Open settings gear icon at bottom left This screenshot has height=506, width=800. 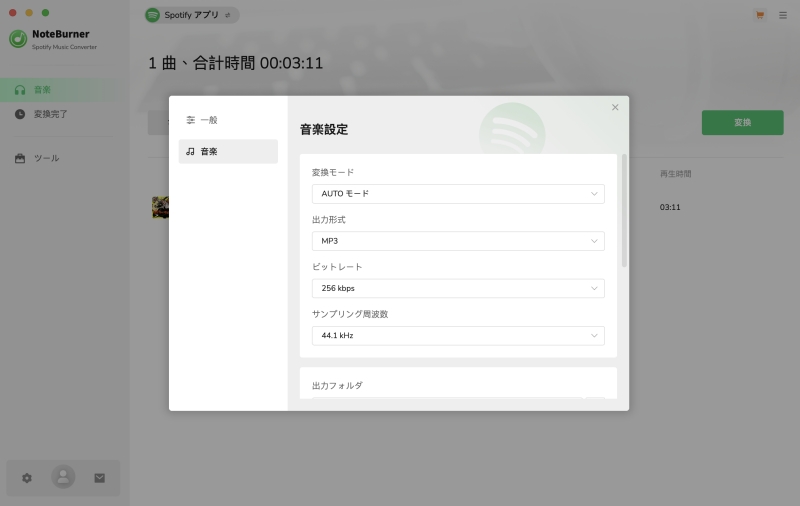(x=27, y=478)
